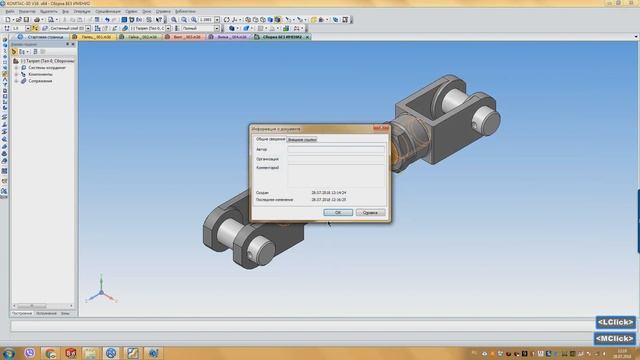This screenshot has height=360, width=640.
Task: Expand the Сопряжения node
Action: (16, 81)
